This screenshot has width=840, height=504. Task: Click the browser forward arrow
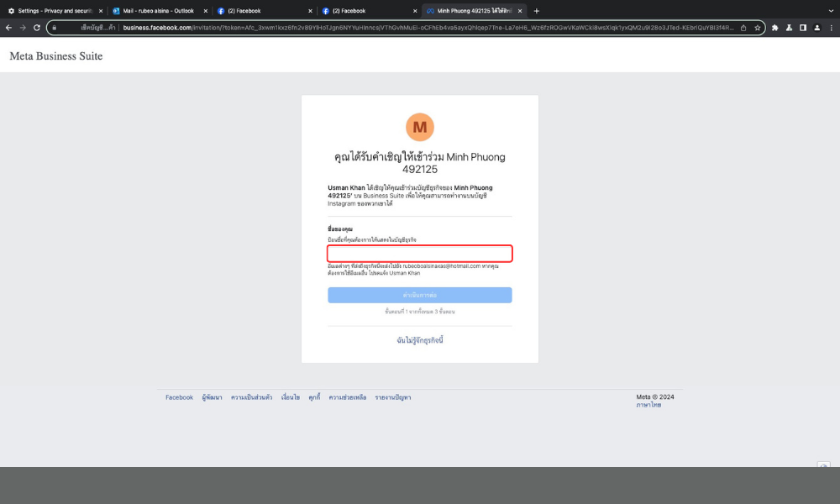[x=23, y=28]
